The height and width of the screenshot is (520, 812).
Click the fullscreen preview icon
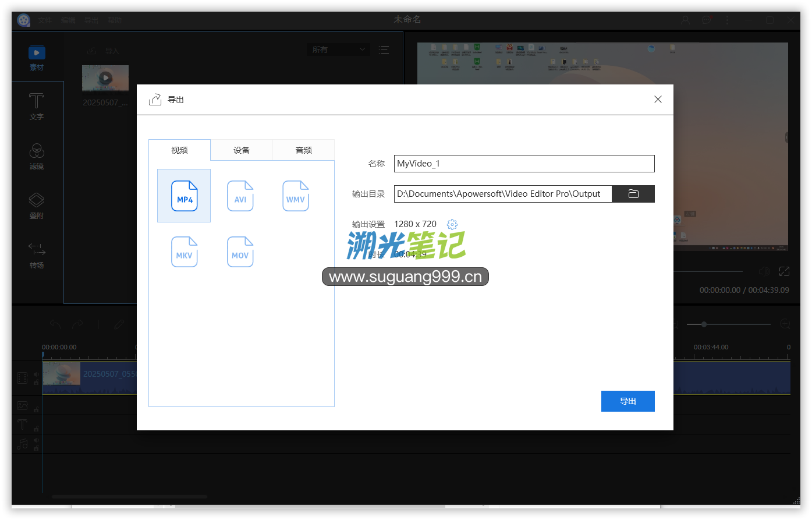pos(784,271)
